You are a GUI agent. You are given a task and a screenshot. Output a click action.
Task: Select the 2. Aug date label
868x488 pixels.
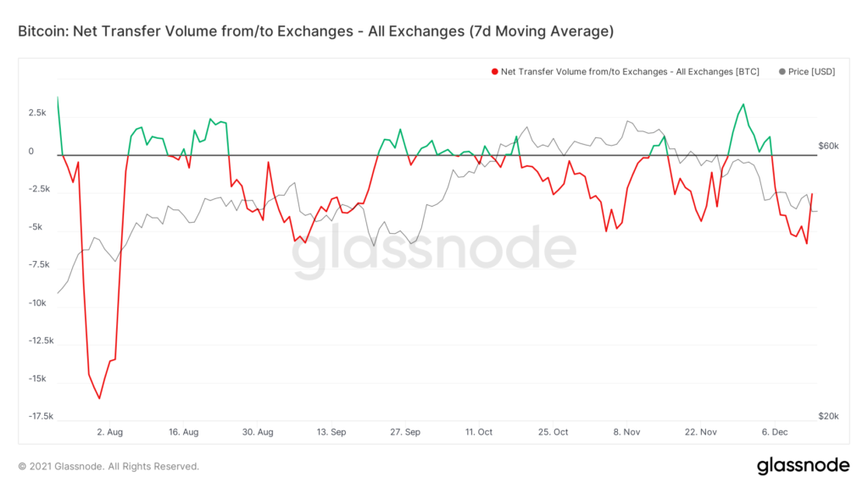click(110, 432)
